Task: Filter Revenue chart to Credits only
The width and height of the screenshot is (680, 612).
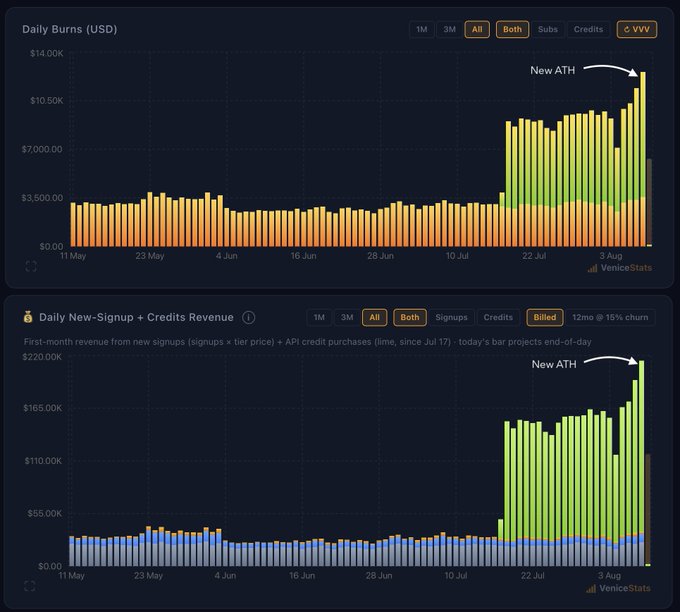Action: click(x=498, y=317)
